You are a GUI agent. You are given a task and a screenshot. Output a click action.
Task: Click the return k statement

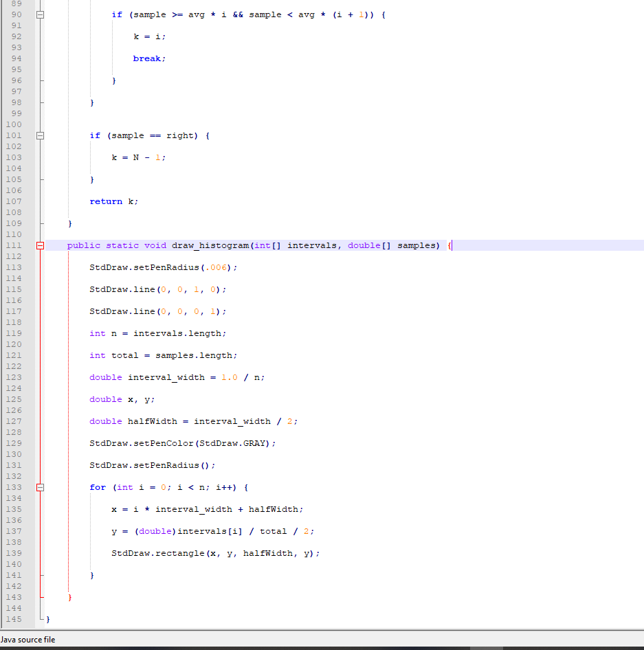112,201
